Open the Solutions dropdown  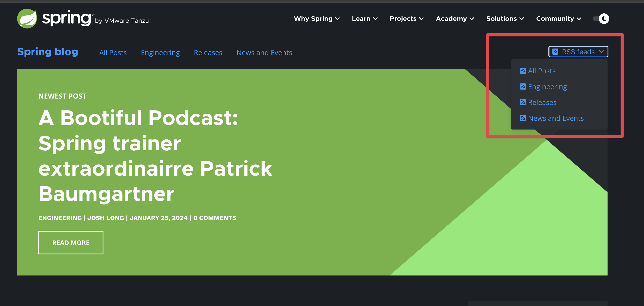(x=505, y=19)
